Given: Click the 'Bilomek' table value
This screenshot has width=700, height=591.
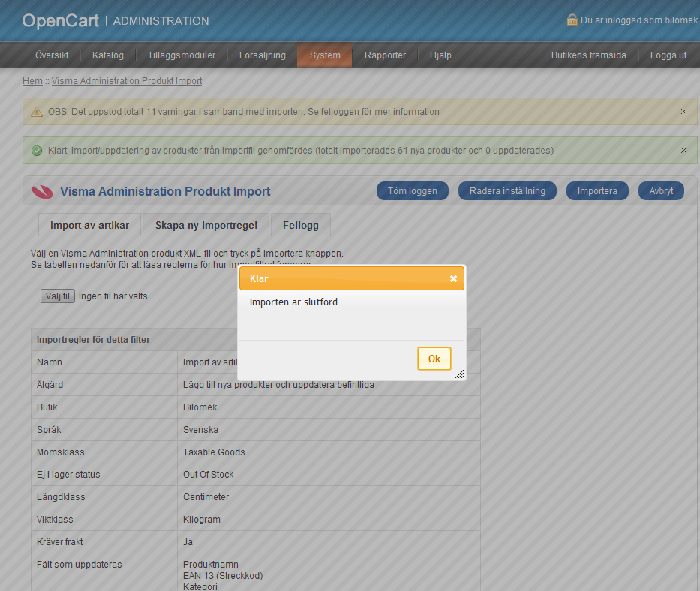Looking at the screenshot, I should click(200, 407).
